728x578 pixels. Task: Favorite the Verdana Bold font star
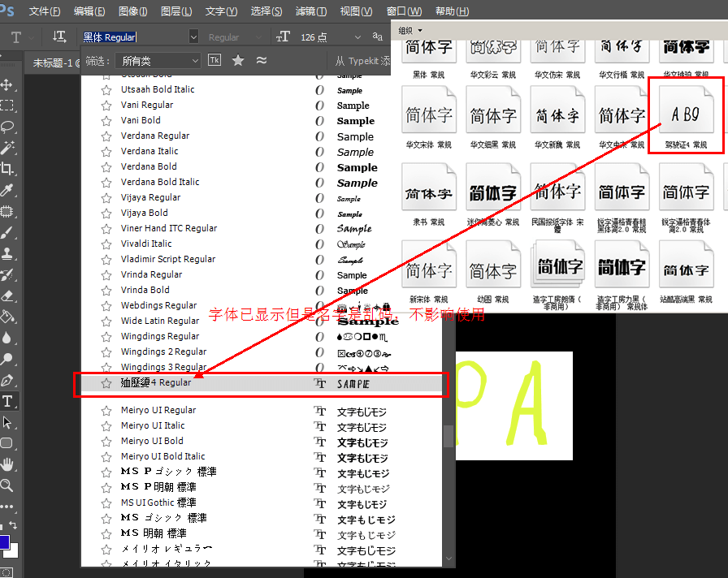[106, 167]
